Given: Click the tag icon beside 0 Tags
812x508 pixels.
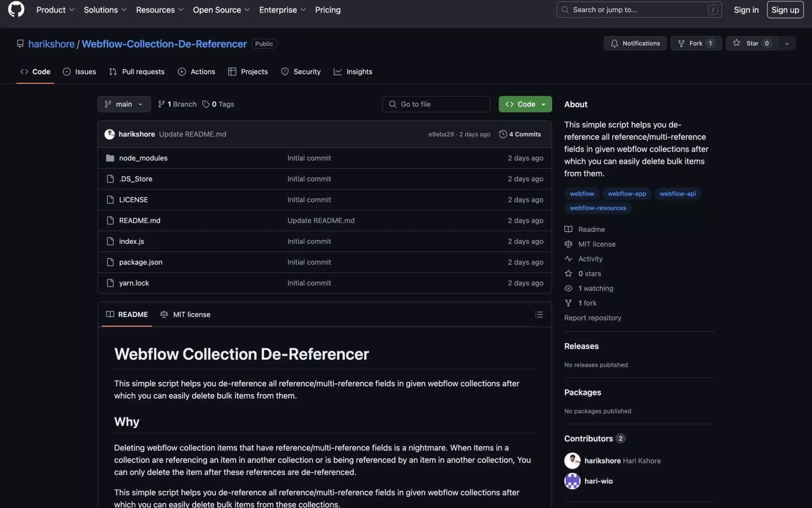Looking at the screenshot, I should [x=206, y=104].
